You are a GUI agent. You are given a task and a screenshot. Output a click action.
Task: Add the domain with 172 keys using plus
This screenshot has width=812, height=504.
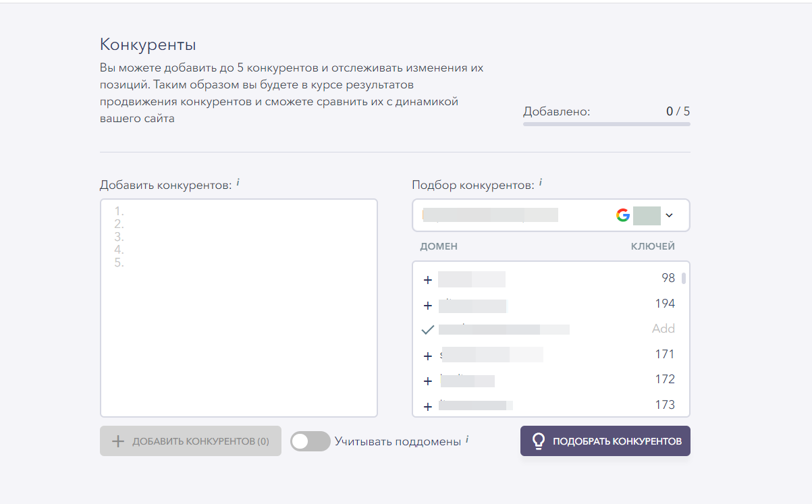tap(427, 381)
